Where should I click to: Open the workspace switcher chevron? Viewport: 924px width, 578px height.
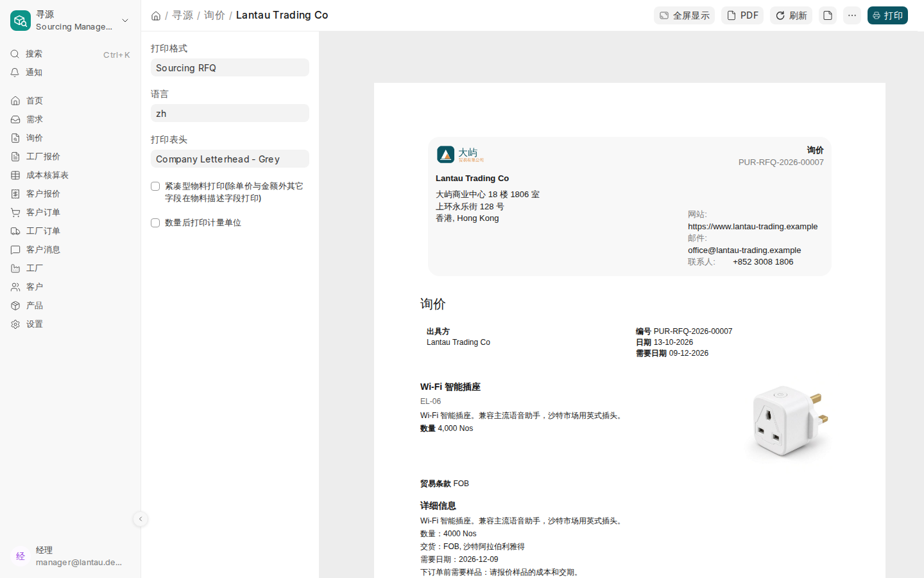125,21
